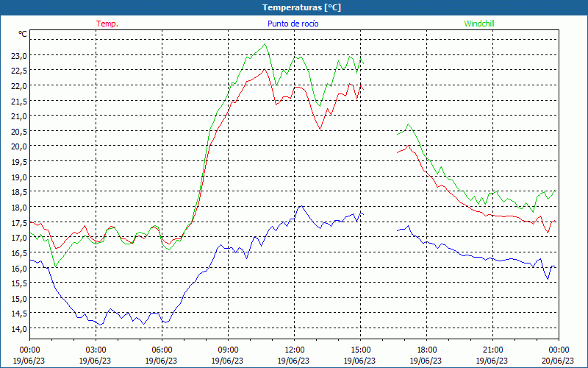Click the 15:00 time axis label
The width and height of the screenshot is (588, 368).
coord(360,350)
